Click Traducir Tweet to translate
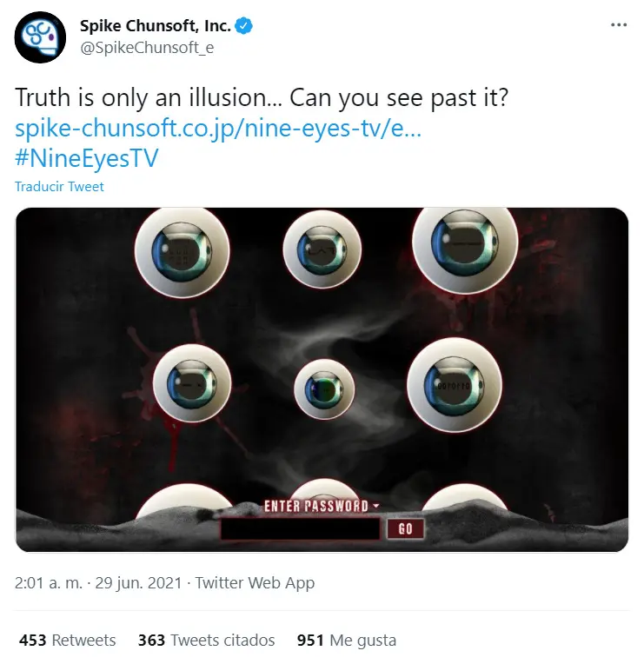This screenshot has height=664, width=644. (x=59, y=187)
